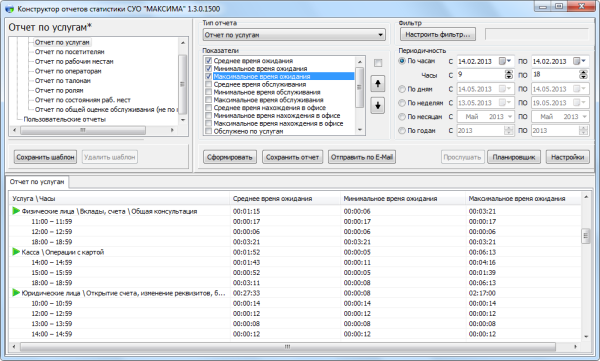
Task: Check 'Обслужено по услугам' checkbox
Action: (209, 131)
